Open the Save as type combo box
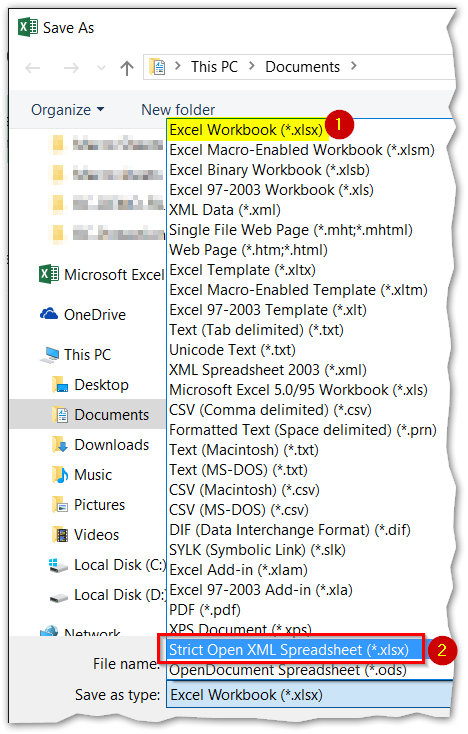This screenshot has width=468, height=734. click(310, 695)
